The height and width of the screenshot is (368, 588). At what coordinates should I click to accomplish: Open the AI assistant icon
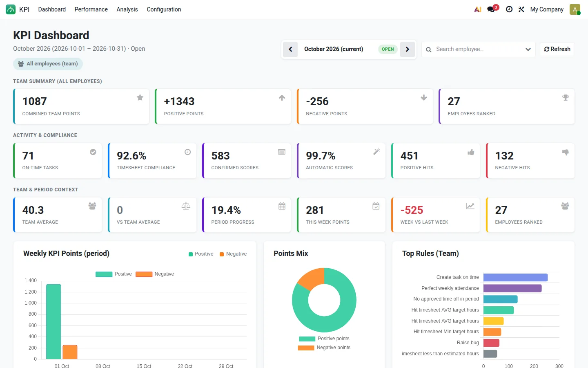(x=478, y=9)
